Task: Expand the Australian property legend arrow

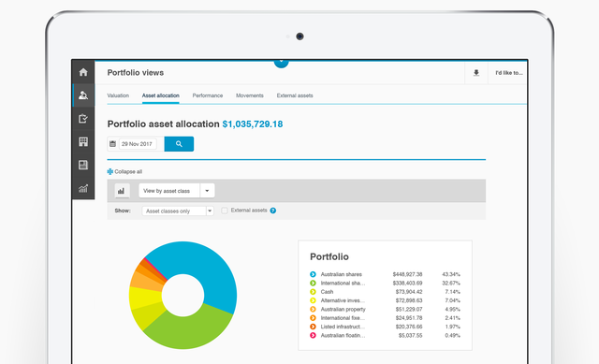Action: tap(313, 310)
